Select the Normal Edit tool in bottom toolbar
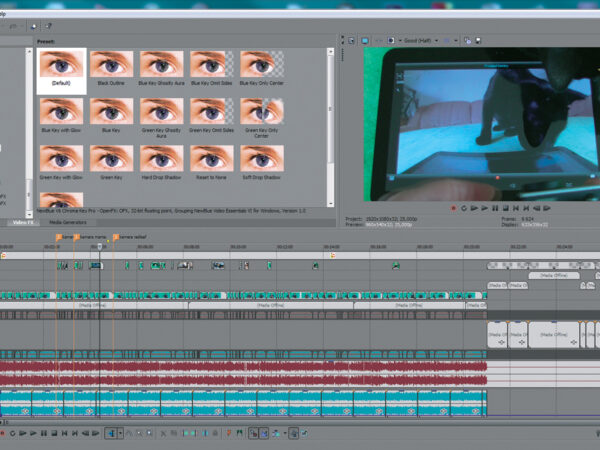The width and height of the screenshot is (600, 450). click(x=110, y=433)
